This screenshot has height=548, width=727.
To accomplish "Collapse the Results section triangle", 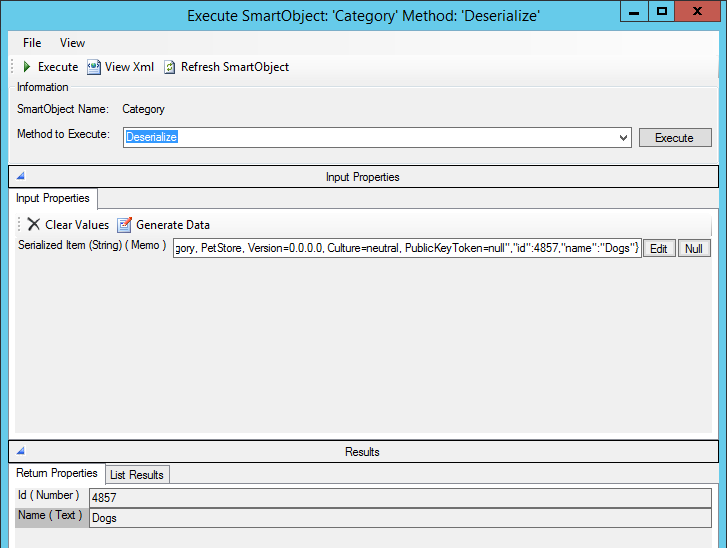I will click(x=20, y=451).
